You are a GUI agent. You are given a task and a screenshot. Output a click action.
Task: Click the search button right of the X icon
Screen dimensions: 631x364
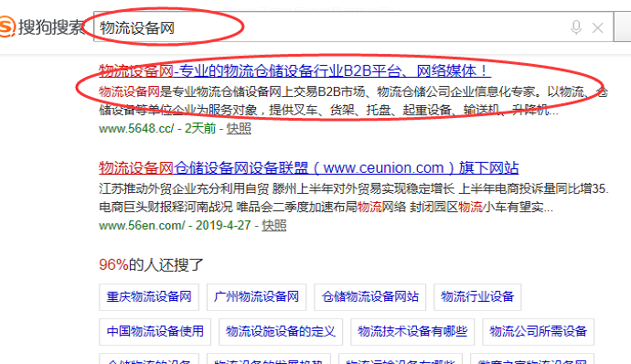pyautogui.click(x=623, y=27)
